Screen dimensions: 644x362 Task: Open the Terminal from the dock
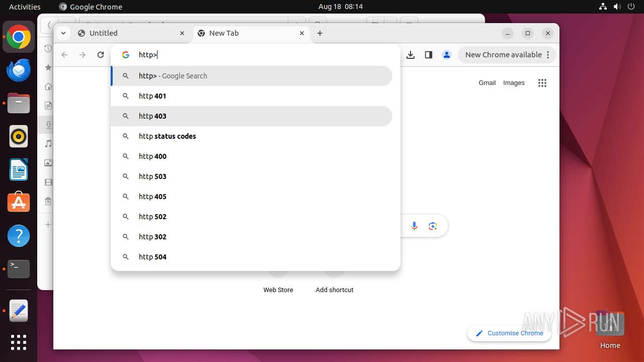point(19,269)
